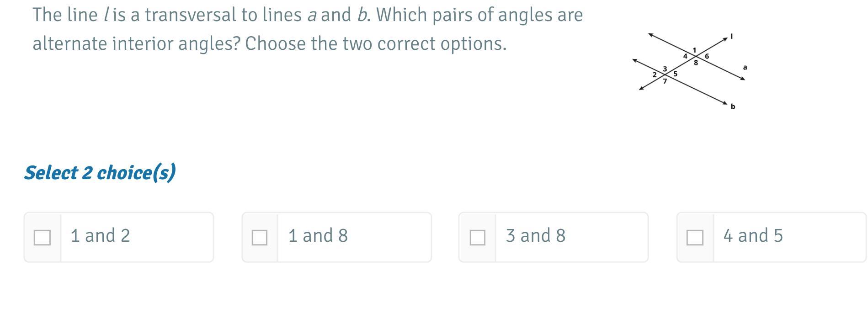
Task: Click angle label 3 in the diagram
Action: pos(665,69)
